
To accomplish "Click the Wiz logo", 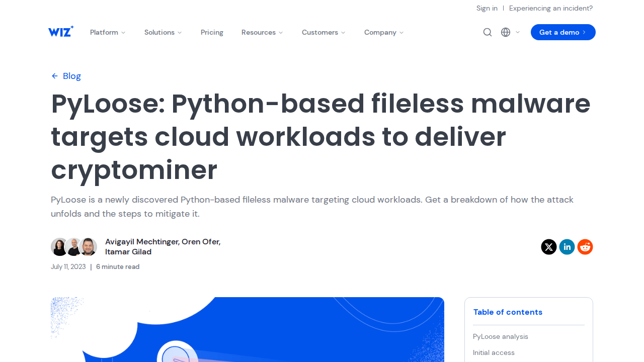I will coord(61,32).
